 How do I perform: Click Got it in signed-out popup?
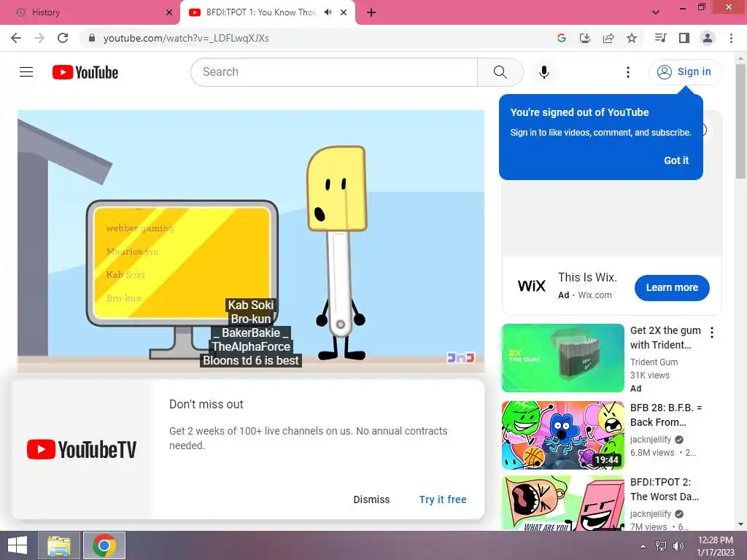676,160
